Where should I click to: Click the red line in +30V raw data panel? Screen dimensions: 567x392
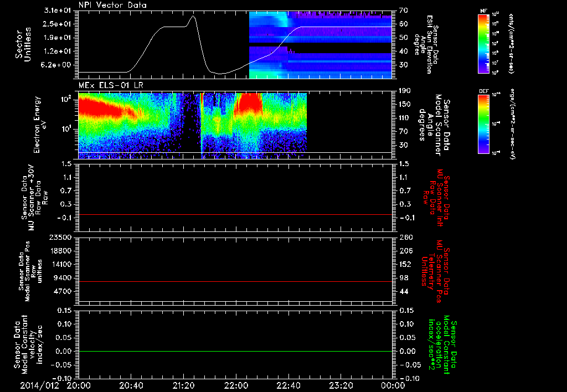[x=235, y=214]
